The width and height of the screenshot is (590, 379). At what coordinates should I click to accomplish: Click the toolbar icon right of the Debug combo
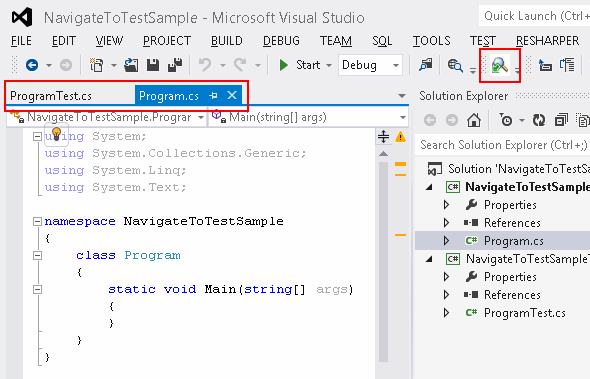pos(426,65)
